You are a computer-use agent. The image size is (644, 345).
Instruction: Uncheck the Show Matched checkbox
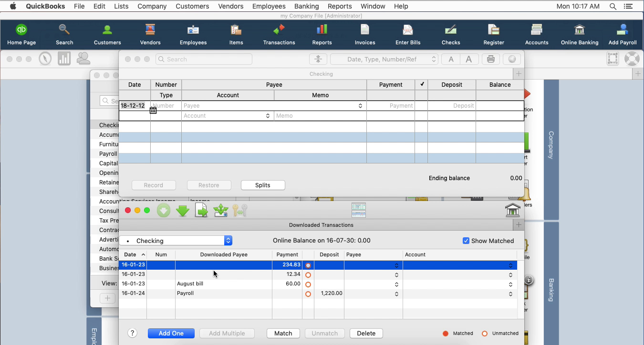click(x=466, y=241)
